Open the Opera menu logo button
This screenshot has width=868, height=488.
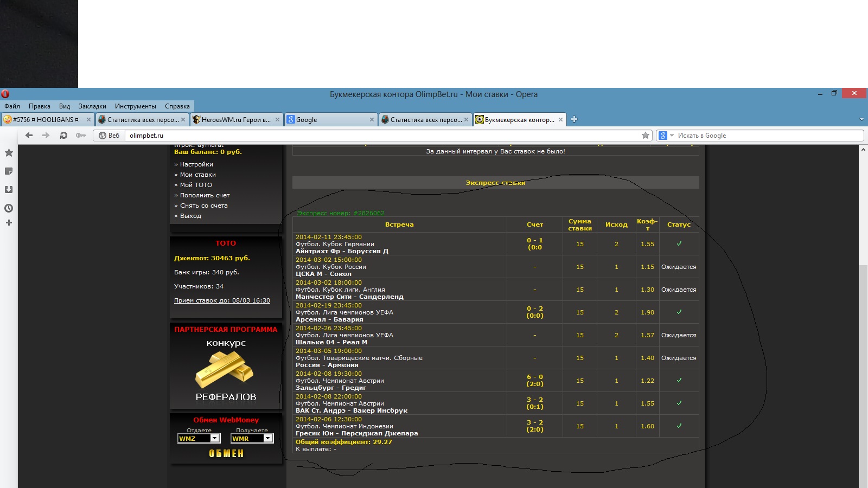click(5, 94)
